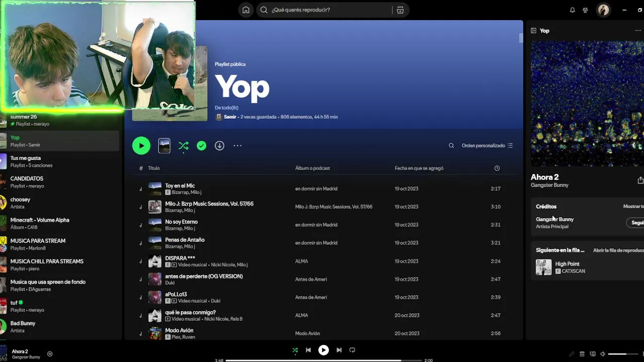Click Abrir la fila de reproducción
Viewport: 644px width, 362px height.
[618, 250]
